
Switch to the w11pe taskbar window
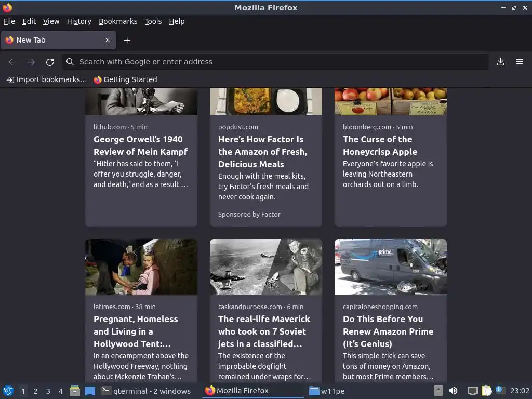(327, 391)
